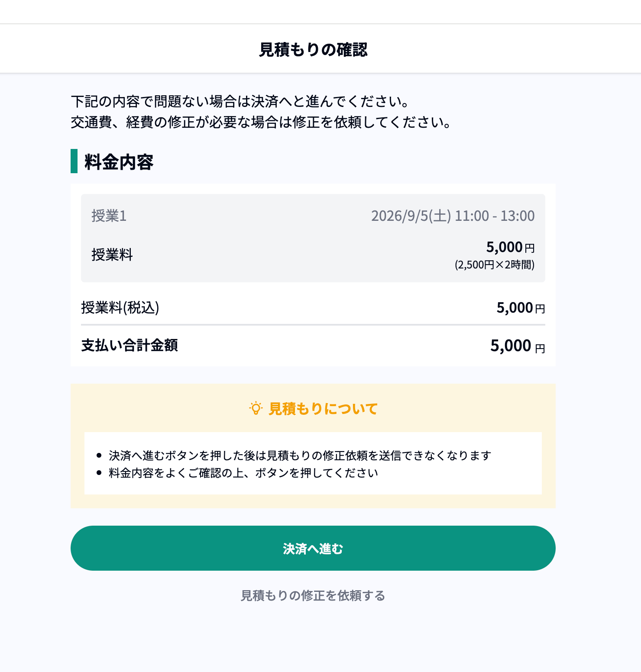Click the green 決済へ進む button
Image resolution: width=641 pixels, height=672 pixels.
(x=313, y=548)
